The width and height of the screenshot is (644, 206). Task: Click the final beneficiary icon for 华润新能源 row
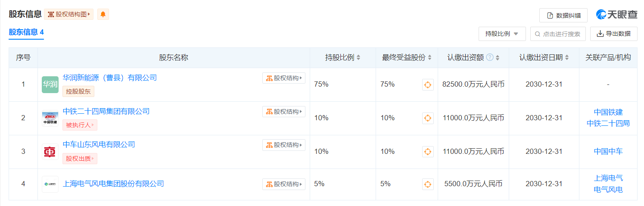click(x=427, y=84)
